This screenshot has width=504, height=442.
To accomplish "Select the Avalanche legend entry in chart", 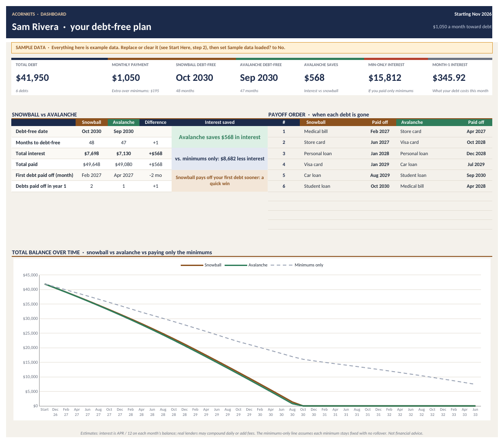I will tap(246, 265).
